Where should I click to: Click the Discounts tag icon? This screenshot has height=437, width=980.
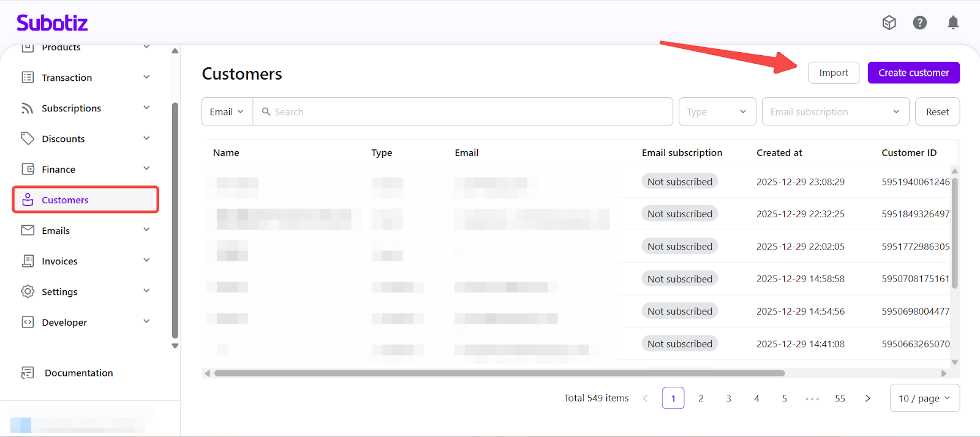(28, 138)
